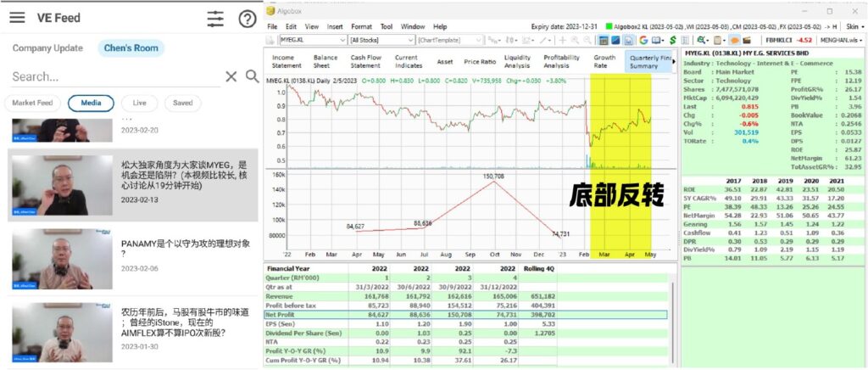Click the new document icon in the Algobox toolbar
The height and width of the screenshot is (370, 868).
[x=270, y=41]
